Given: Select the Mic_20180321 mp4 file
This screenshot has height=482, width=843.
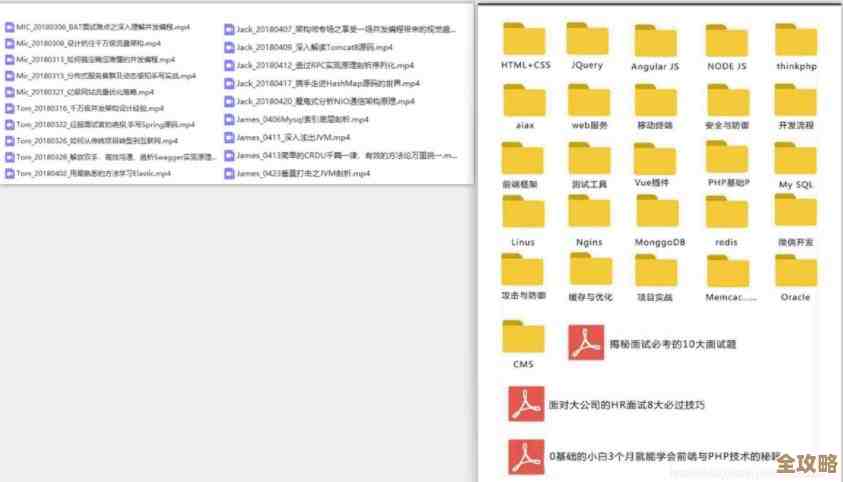Looking at the screenshot, I should [x=80, y=92].
